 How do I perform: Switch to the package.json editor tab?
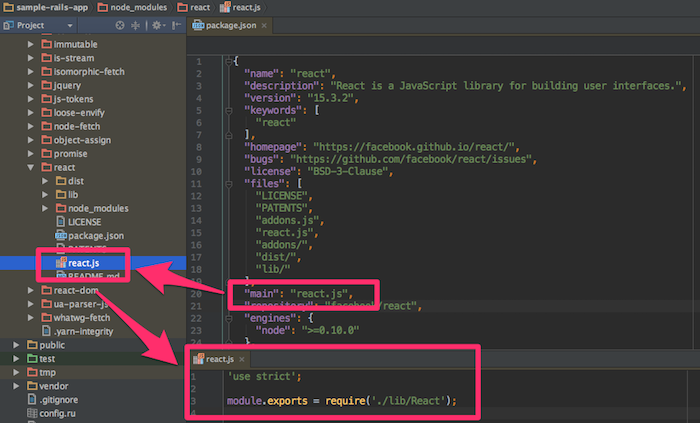[x=231, y=25]
